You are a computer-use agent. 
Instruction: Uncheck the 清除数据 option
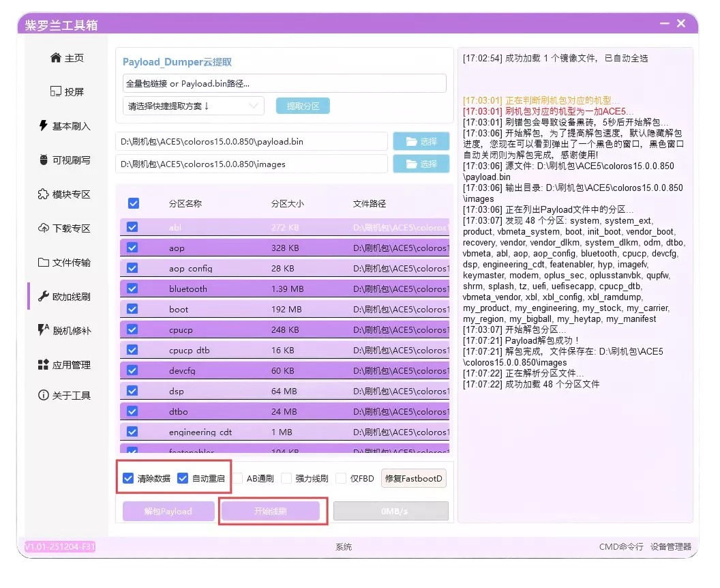[128, 477]
